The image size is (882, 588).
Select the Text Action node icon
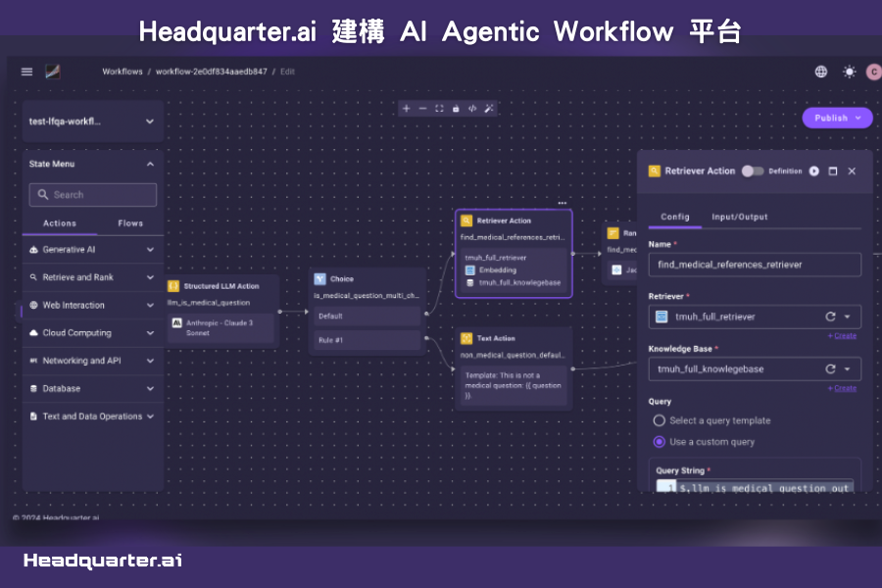pyautogui.click(x=466, y=338)
